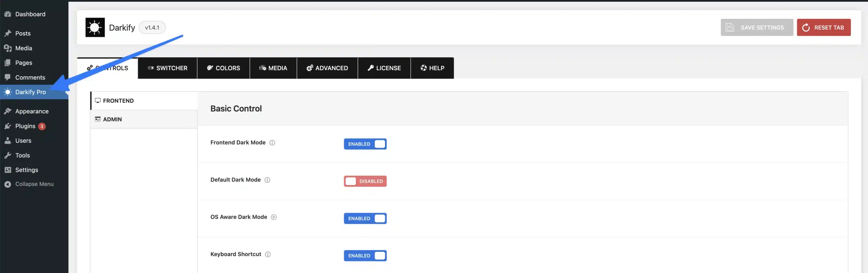
Task: Open the Pages menu item
Action: point(34,63)
